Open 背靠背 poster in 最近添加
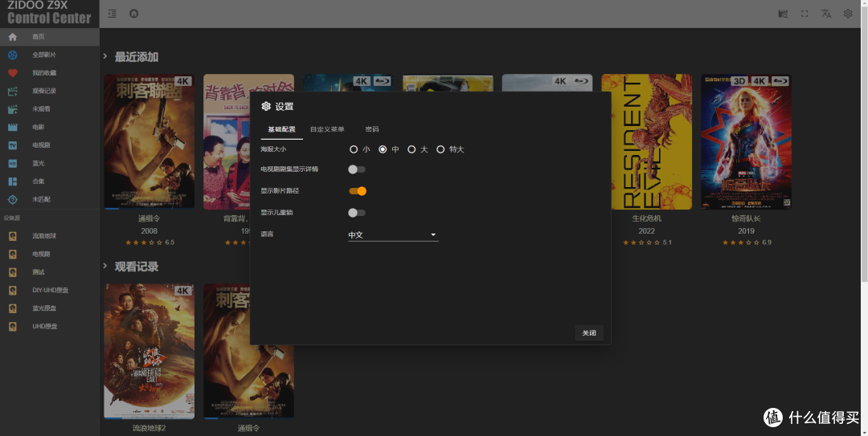Image resolution: width=868 pixels, height=436 pixels. coord(227,141)
